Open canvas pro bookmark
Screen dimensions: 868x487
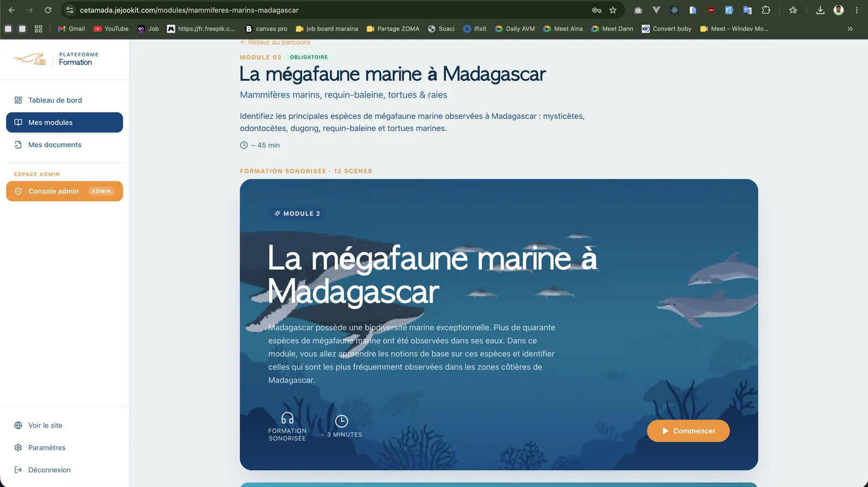coord(266,29)
